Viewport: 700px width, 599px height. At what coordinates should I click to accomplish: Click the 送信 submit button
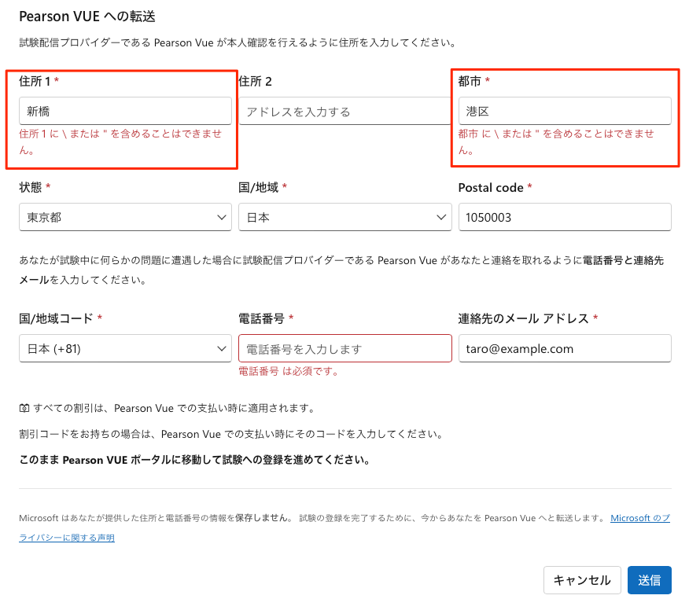649,580
